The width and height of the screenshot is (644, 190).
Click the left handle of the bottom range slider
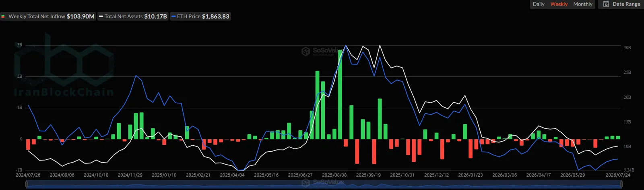(27, 184)
